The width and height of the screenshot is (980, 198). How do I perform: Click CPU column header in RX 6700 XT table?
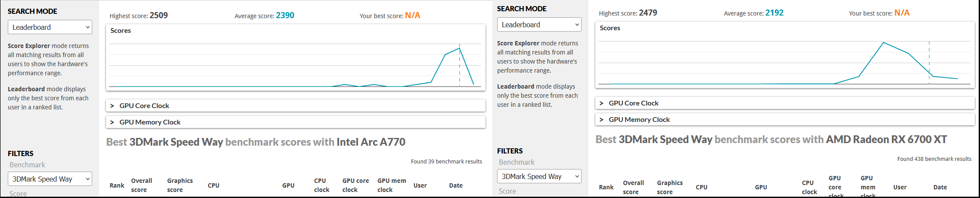(701, 187)
